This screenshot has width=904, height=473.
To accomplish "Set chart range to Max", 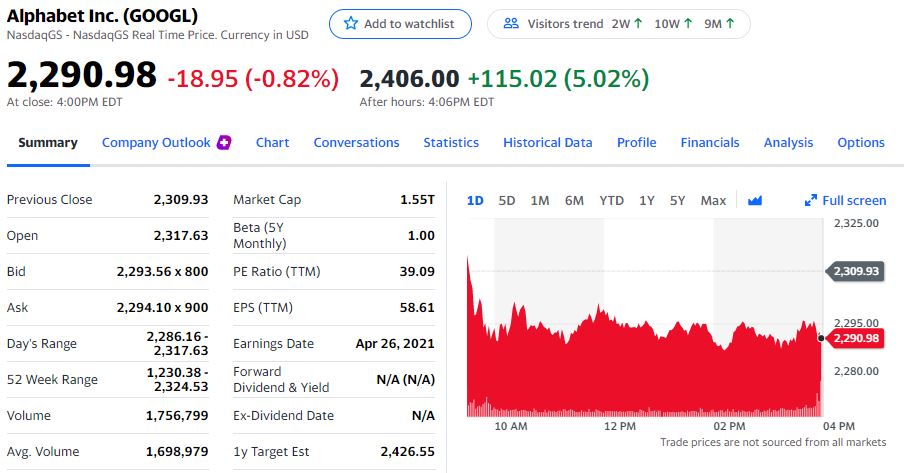I will point(713,201).
